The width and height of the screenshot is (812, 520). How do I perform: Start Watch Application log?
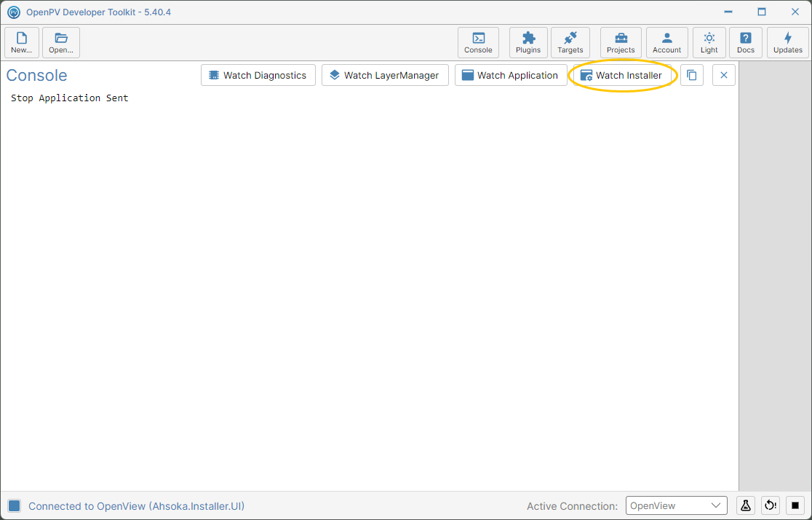(511, 75)
